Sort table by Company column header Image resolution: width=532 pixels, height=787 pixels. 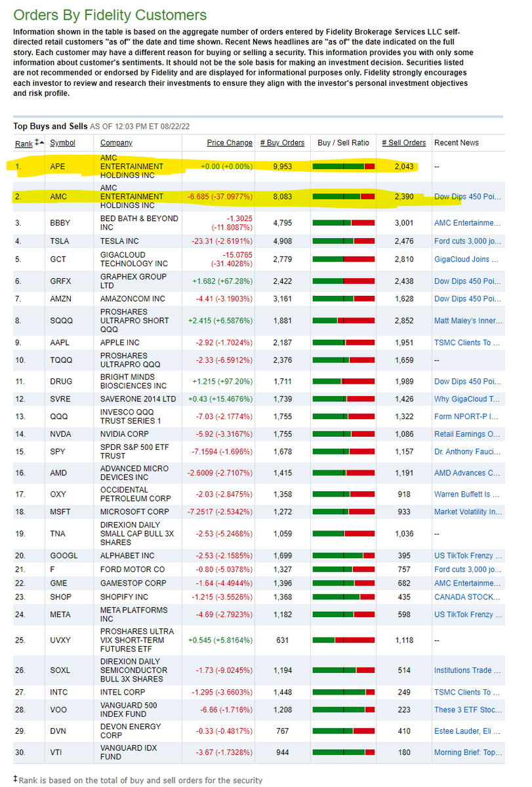(116, 142)
